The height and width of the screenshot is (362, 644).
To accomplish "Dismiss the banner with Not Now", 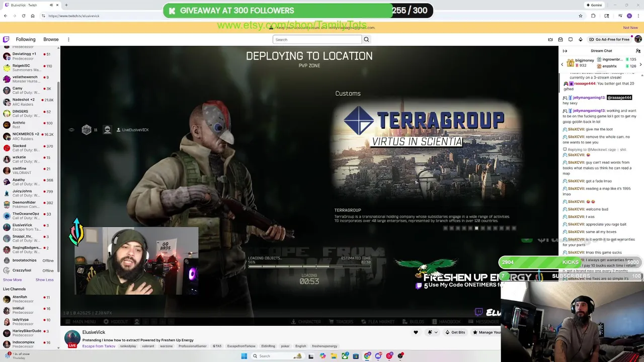I will (x=630, y=28).
